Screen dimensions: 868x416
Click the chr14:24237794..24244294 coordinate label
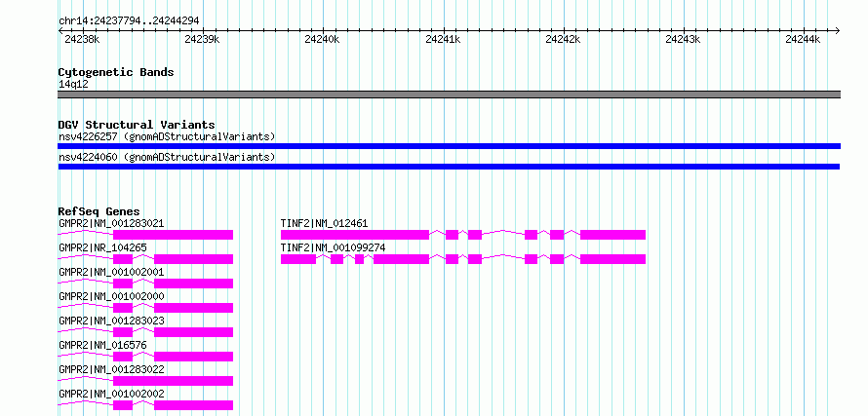129,21
